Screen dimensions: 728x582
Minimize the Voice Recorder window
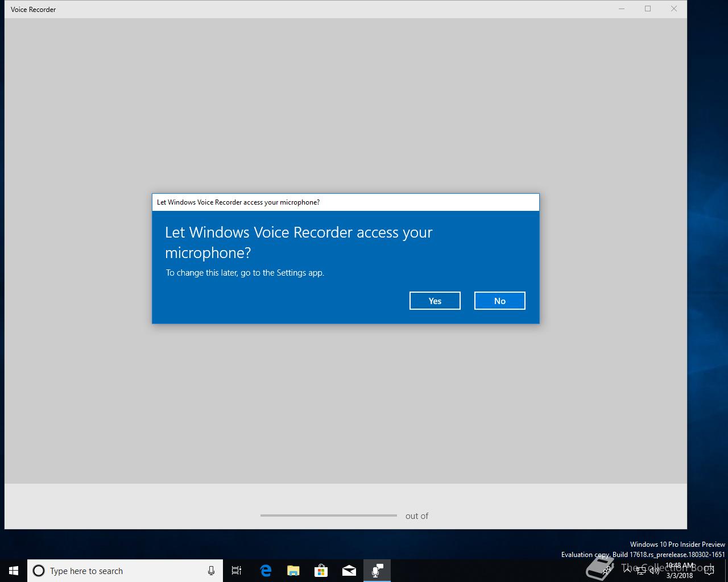[622, 9]
